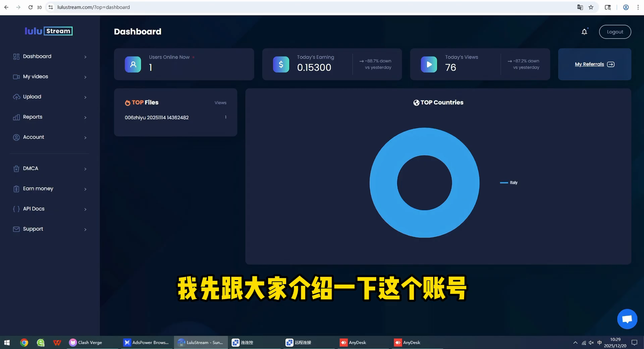Click the Account person icon
Screen dimensions: 644x349
click(16, 137)
